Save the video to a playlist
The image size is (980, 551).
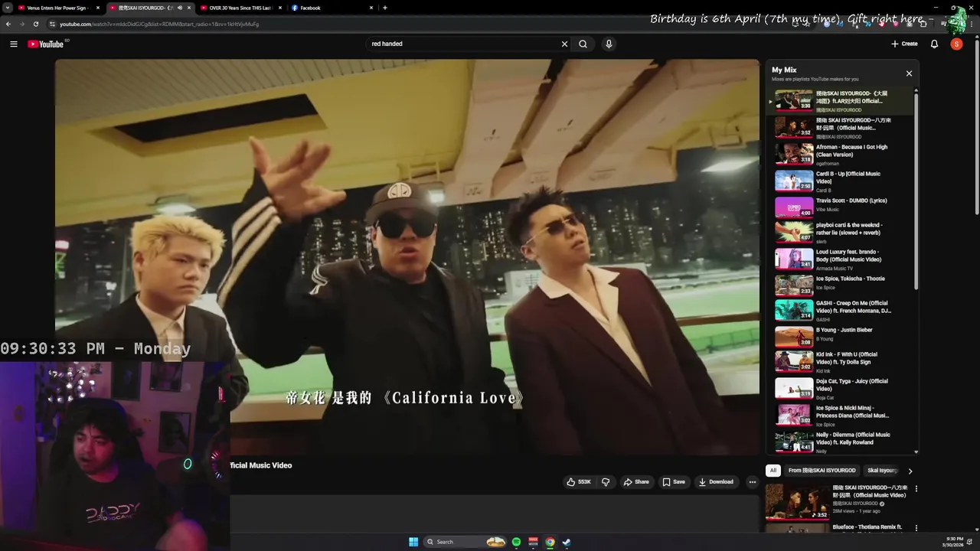pos(674,482)
